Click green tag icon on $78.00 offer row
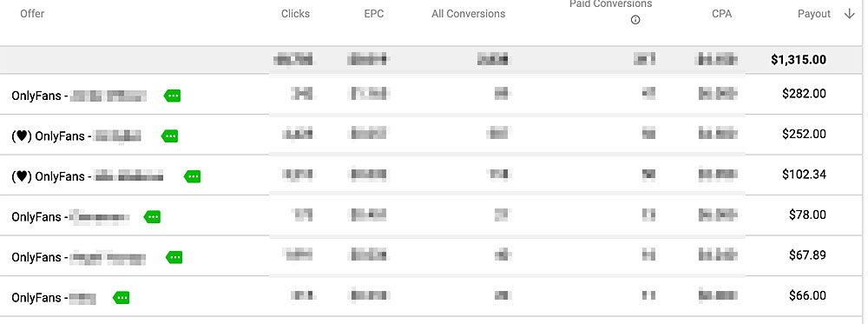 tap(152, 217)
